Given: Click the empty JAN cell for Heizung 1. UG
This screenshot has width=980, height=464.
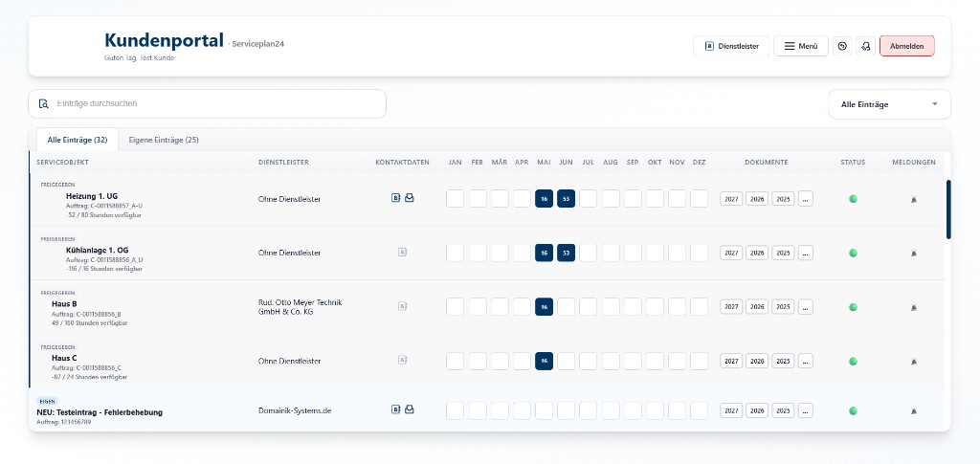Looking at the screenshot, I should (x=455, y=199).
